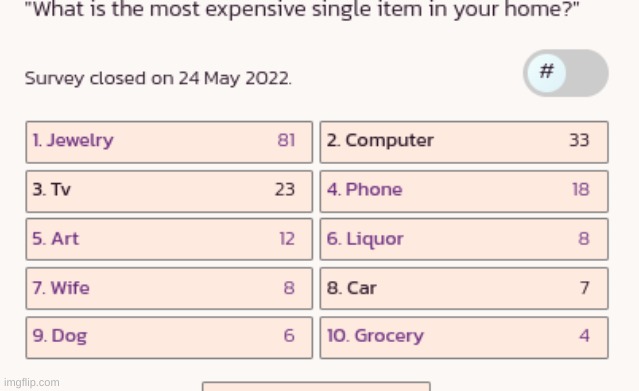
Task: Click the Tv answer row
Action: [x=169, y=191]
